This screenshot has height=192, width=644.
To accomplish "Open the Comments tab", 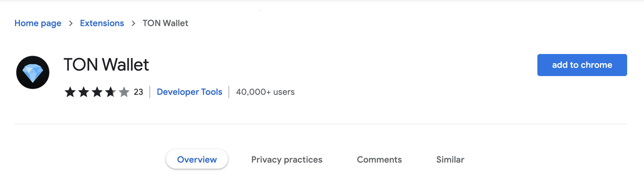I will [x=379, y=159].
